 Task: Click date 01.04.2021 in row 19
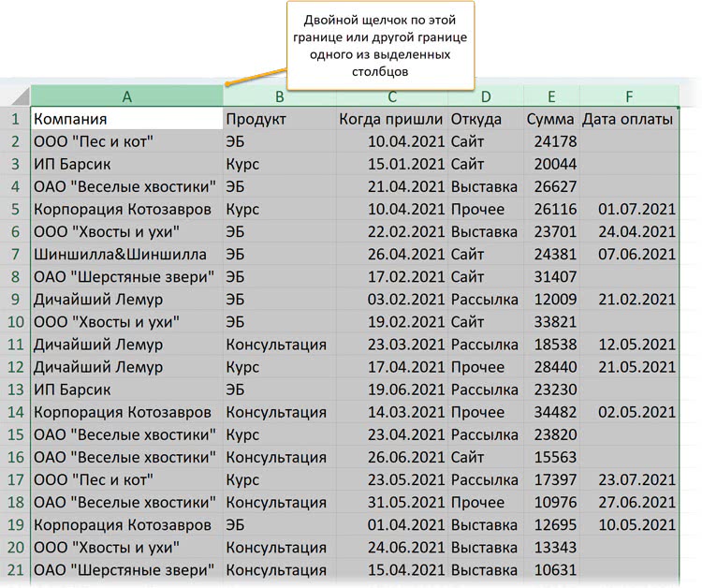[392, 524]
